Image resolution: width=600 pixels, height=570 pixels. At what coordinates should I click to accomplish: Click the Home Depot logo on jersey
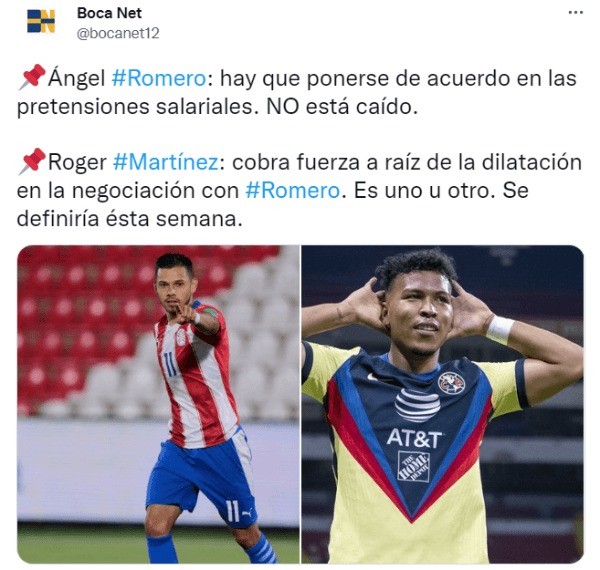pyautogui.click(x=414, y=466)
